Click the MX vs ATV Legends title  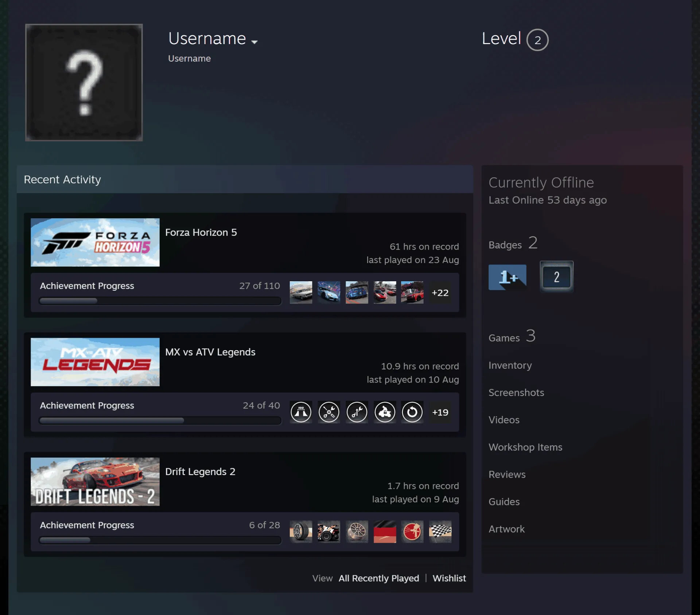tap(210, 352)
